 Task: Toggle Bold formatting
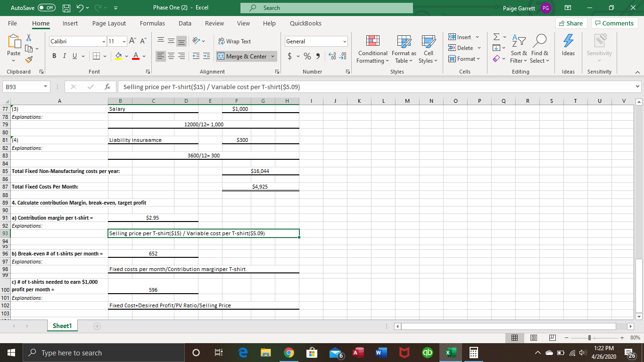click(x=54, y=57)
